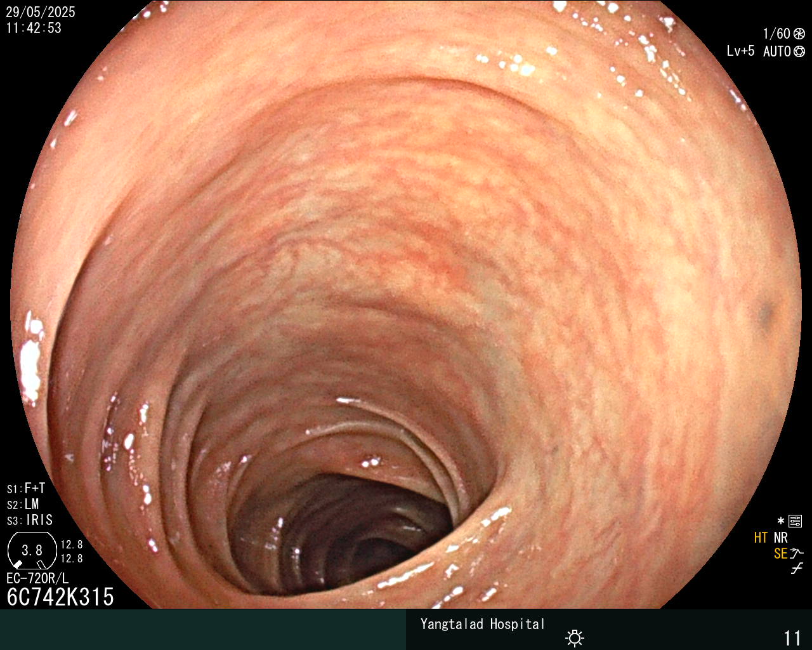Click the yellow HT indicator
Screen dimensions: 812x650
tap(761, 538)
